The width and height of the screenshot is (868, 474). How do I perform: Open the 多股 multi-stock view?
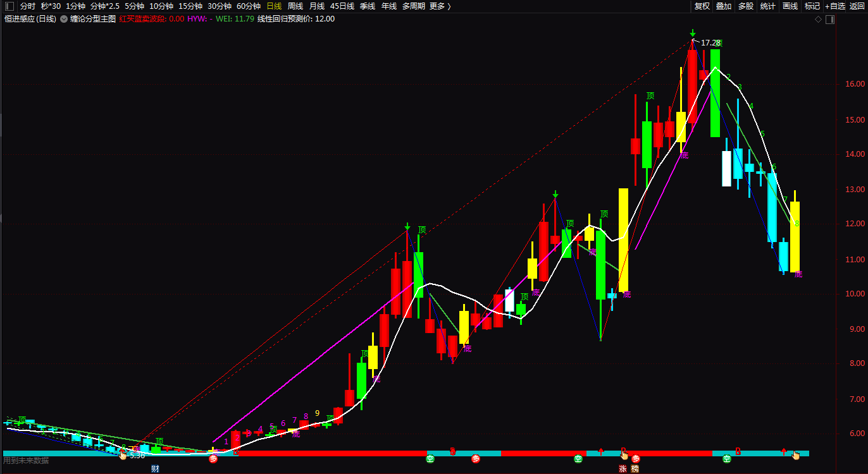[x=746, y=6]
